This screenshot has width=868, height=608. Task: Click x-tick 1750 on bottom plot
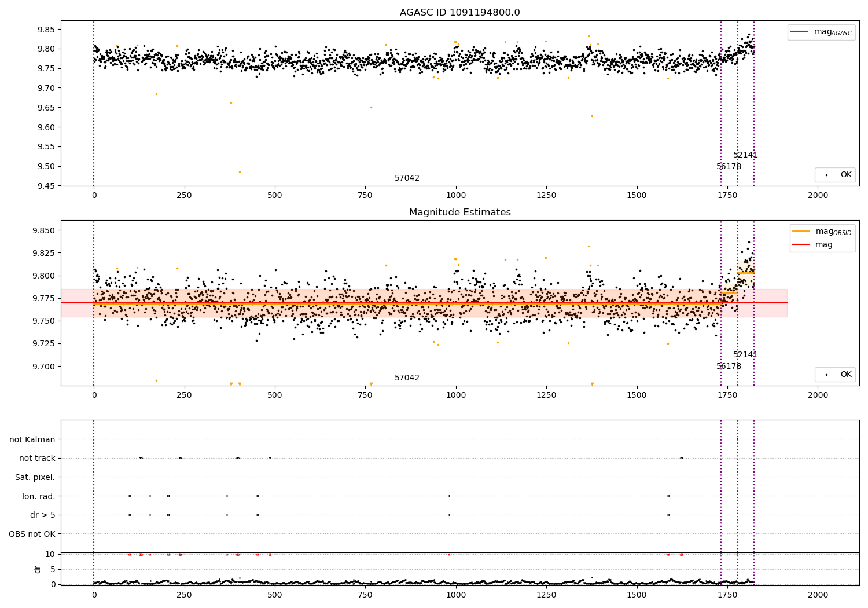(x=727, y=594)
